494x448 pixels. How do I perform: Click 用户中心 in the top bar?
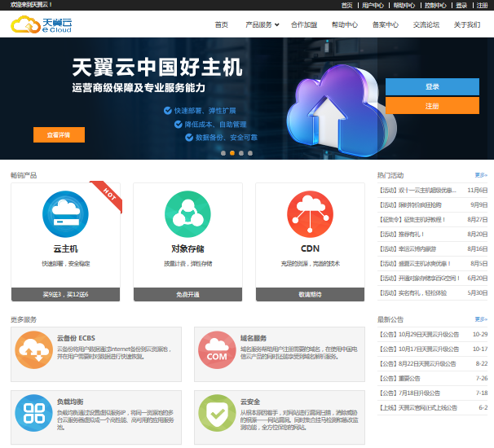pyautogui.click(x=373, y=5)
